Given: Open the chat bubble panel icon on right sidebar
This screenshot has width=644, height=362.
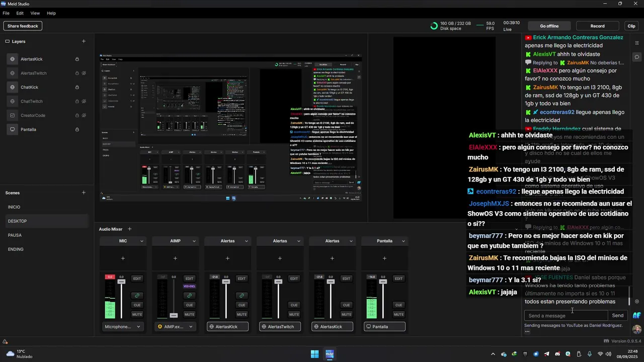Looking at the screenshot, I should coord(636,57).
